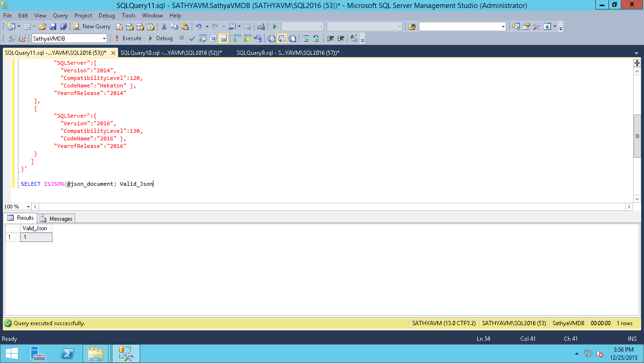
Task: Open the Query menu
Action: pyautogui.click(x=60, y=16)
